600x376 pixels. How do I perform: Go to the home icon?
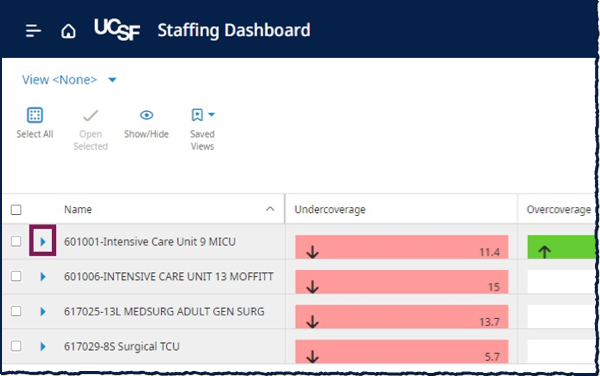68,31
